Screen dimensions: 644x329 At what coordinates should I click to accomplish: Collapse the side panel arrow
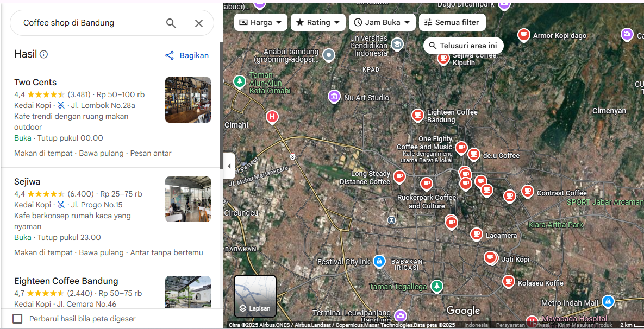[229, 166]
